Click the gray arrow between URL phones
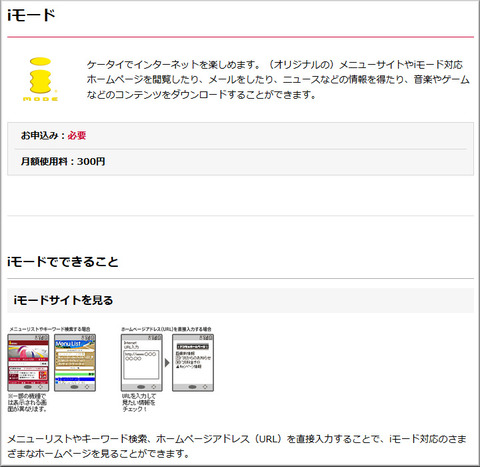The height and width of the screenshot is (467, 480). [x=167, y=362]
